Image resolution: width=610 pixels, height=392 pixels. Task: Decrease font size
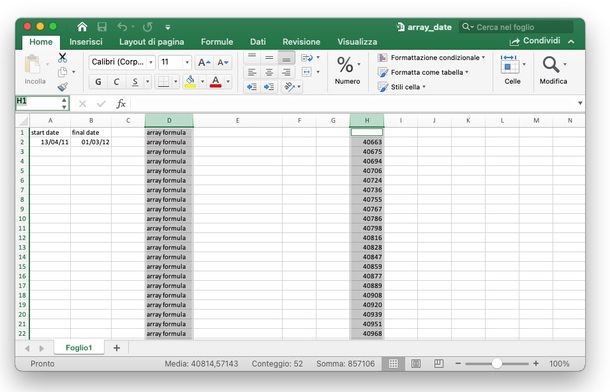[223, 62]
